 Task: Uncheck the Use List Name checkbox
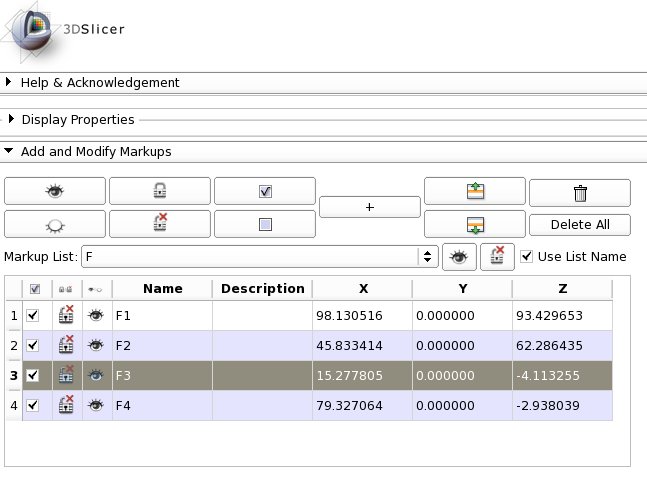pos(527,257)
